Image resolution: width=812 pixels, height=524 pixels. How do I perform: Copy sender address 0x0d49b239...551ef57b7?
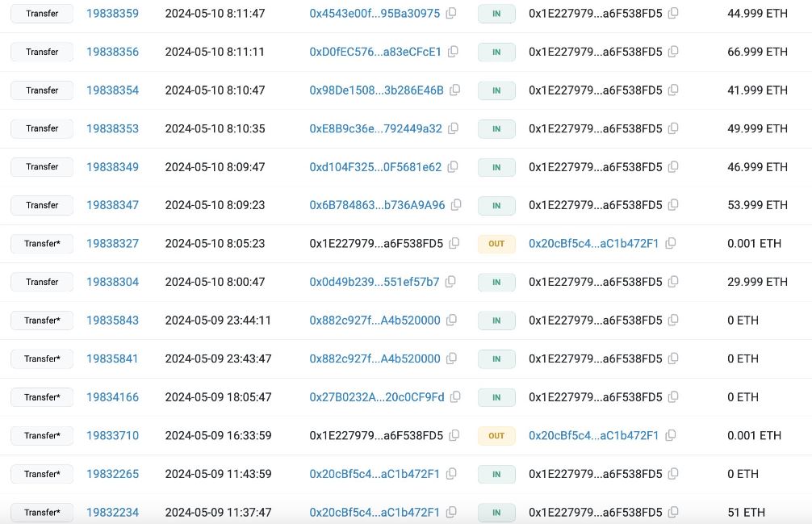[450, 281]
